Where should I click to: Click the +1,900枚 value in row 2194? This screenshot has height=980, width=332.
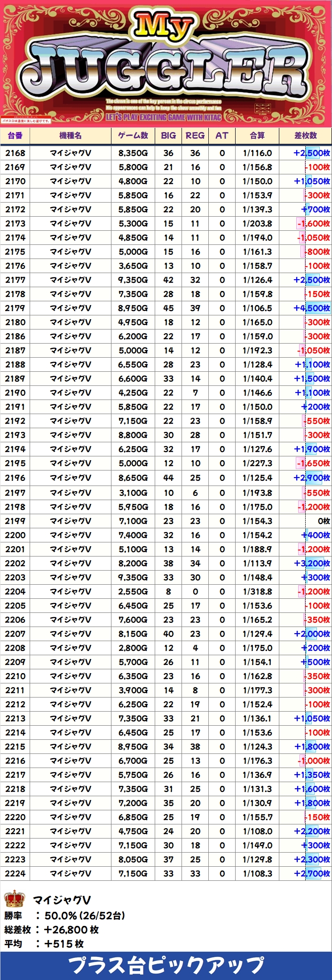pyautogui.click(x=312, y=449)
